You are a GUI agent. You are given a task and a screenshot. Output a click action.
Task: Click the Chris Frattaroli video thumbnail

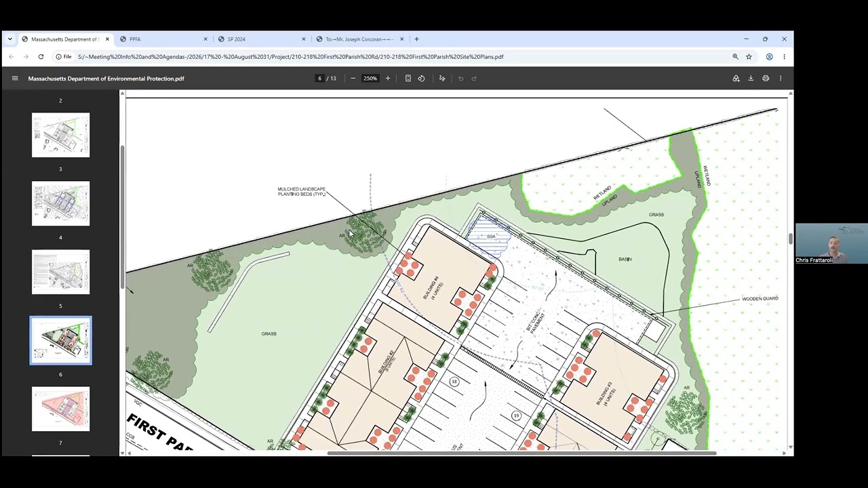click(x=831, y=243)
